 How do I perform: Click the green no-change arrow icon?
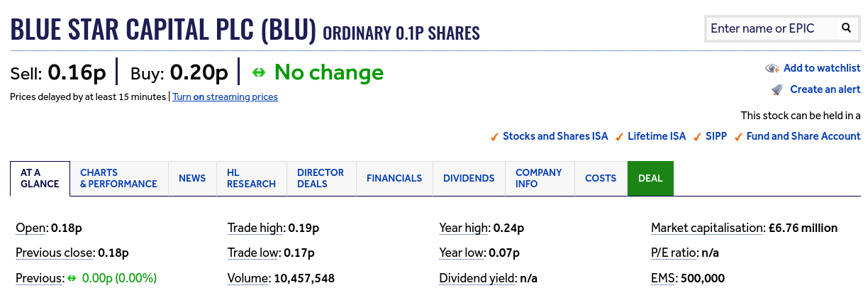pos(259,72)
